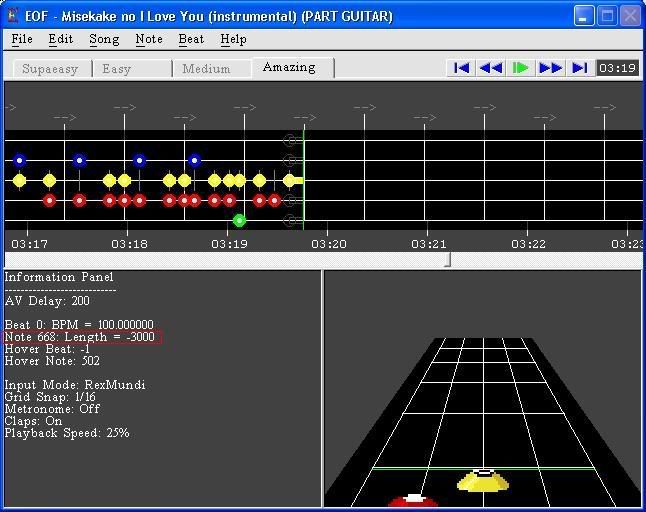The width and height of the screenshot is (646, 512).
Task: Click the EOF application icon in title bar
Action: (x=14, y=16)
